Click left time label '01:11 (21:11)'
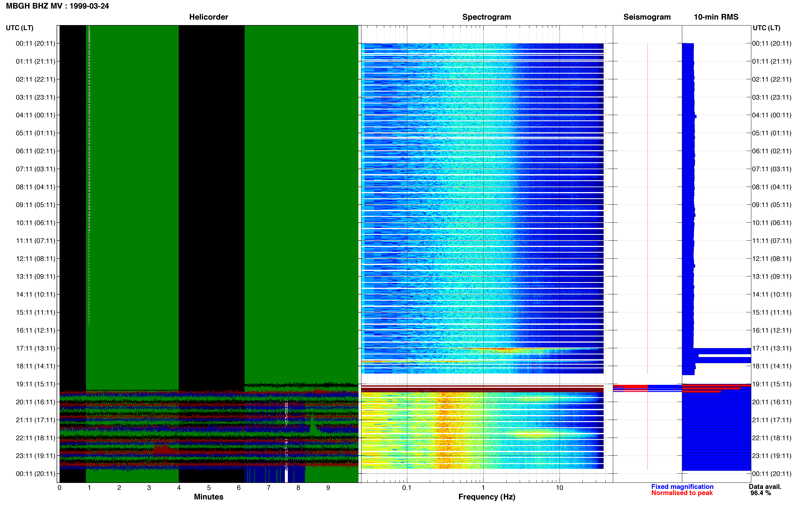Image resolution: width=812 pixels, height=508 pixels. [x=36, y=61]
